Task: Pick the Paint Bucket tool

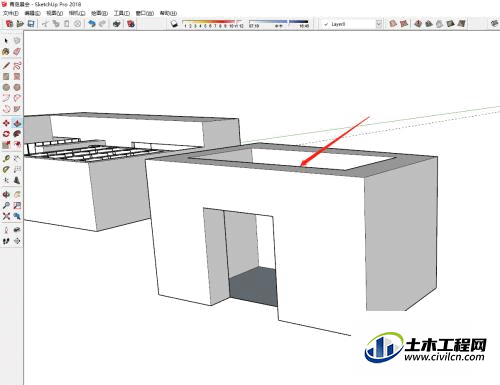Action: click(x=6, y=52)
